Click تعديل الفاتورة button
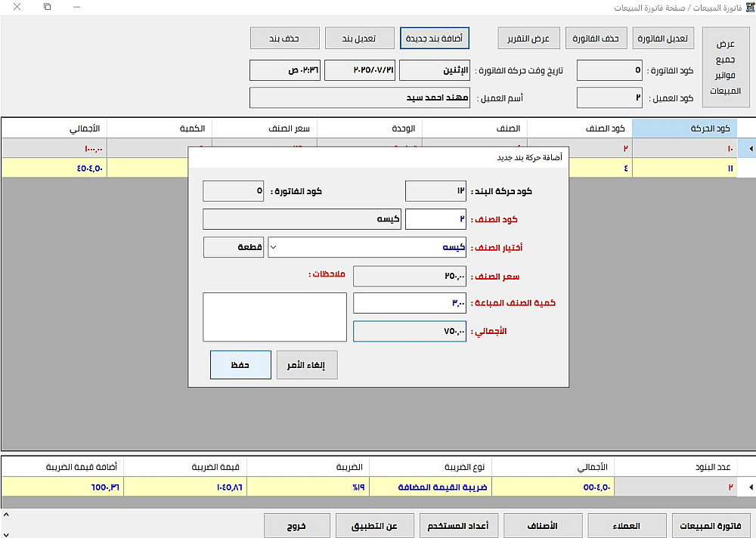The width and height of the screenshot is (756, 538). (663, 38)
